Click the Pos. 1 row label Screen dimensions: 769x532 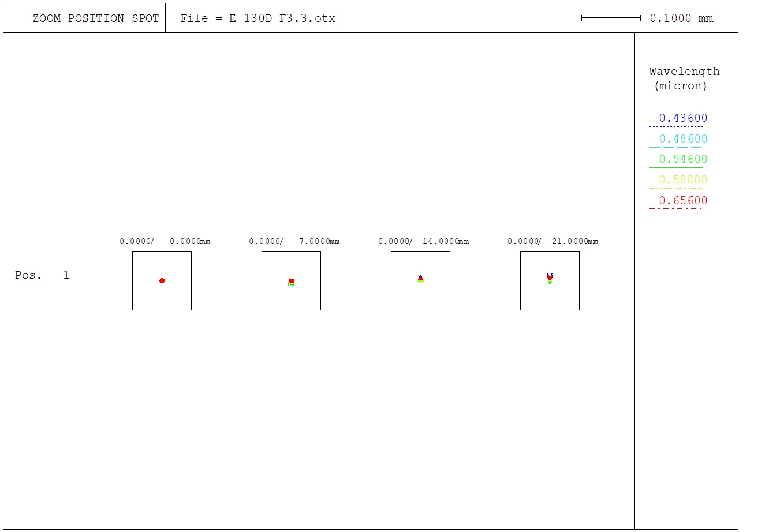(42, 275)
